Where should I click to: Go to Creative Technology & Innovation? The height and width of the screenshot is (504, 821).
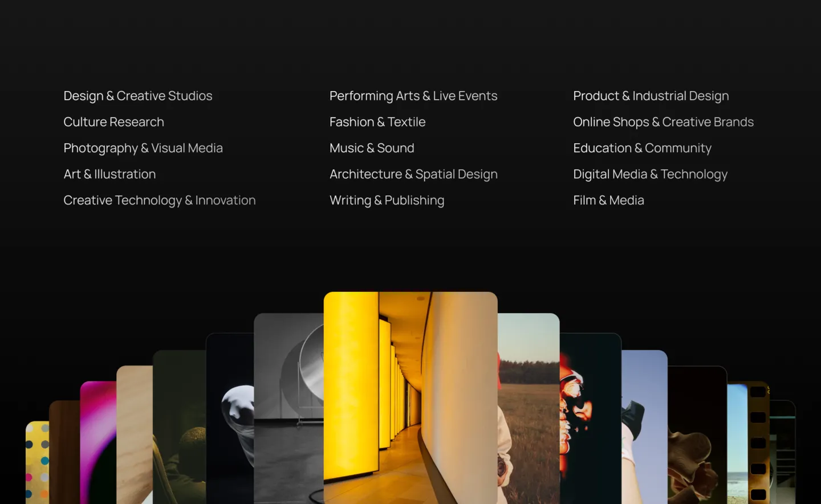pos(159,201)
